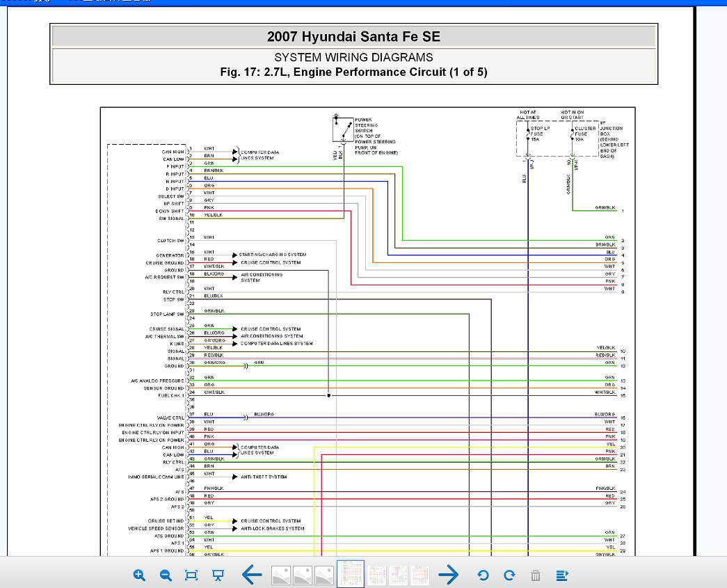Click the 'STARTING/CHARGING SYSTEM' label
727x588 pixels.
pos(273,255)
